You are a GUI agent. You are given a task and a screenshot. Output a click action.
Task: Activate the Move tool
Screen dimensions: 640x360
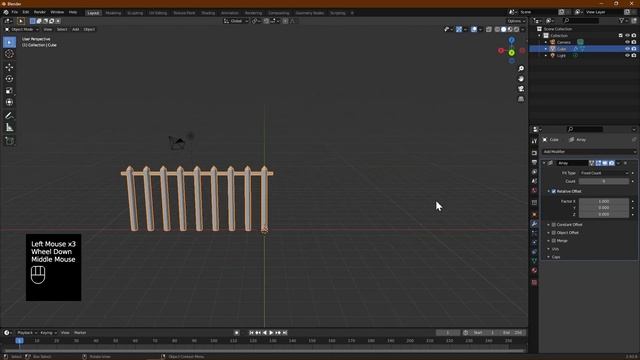click(x=9, y=67)
